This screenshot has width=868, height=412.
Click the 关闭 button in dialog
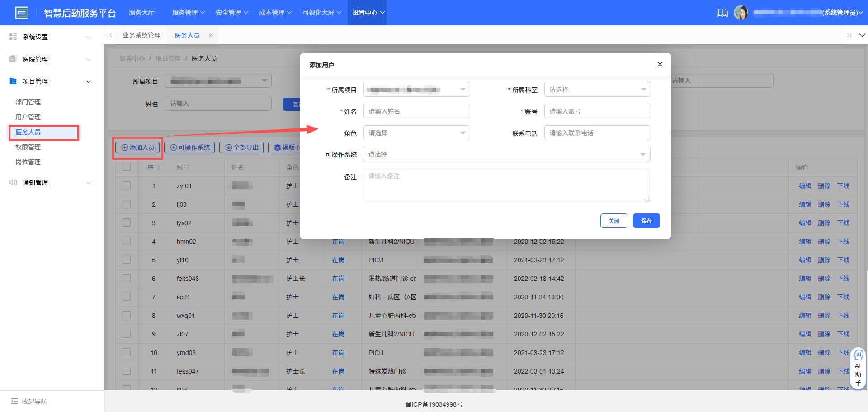pos(613,221)
